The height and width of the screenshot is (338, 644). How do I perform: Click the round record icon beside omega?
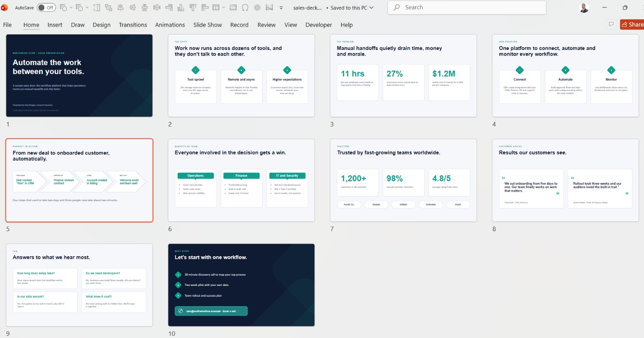[x=257, y=8]
